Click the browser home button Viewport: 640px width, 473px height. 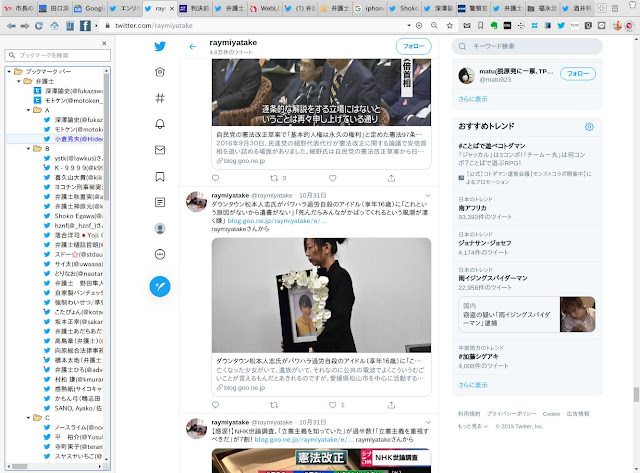tap(54, 26)
